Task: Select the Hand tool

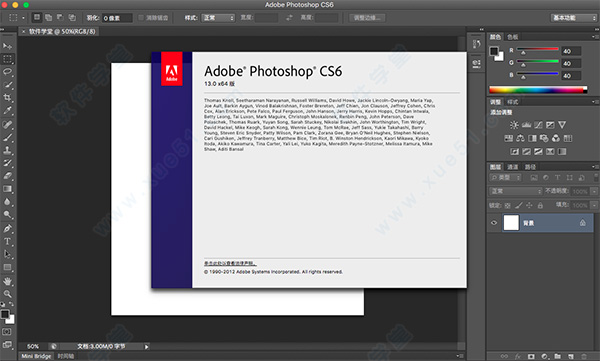Action: [x=7, y=281]
